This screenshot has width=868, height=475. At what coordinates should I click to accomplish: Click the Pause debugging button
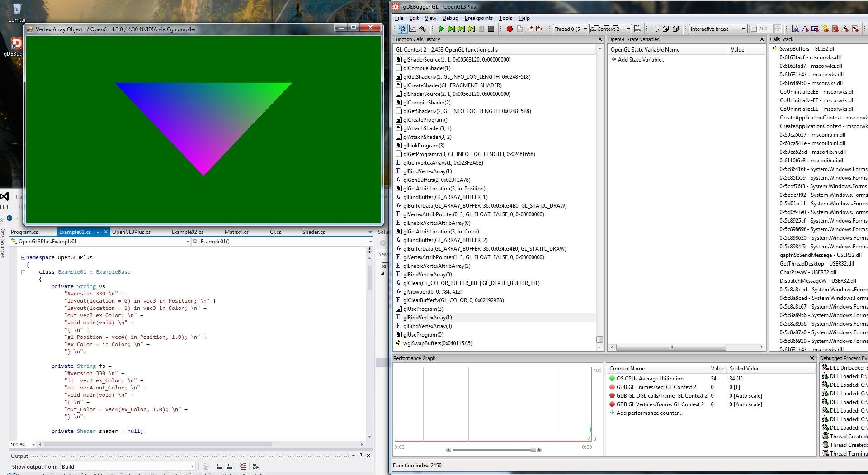pos(481,29)
